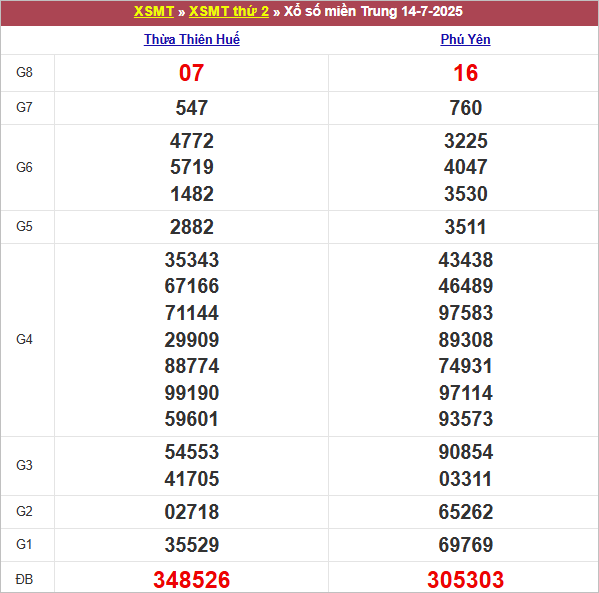Click G4 number 46489
The height and width of the screenshot is (593, 599).
pyautogui.click(x=465, y=286)
